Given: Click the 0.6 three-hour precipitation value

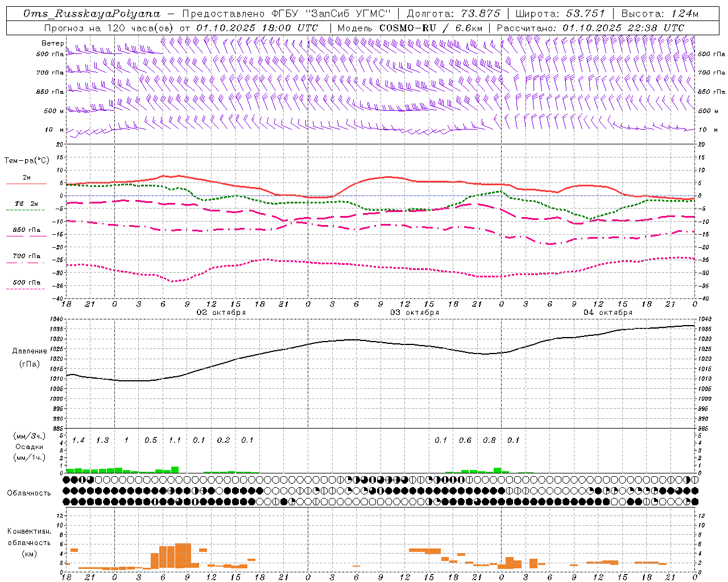Looking at the screenshot, I should pos(465,440).
